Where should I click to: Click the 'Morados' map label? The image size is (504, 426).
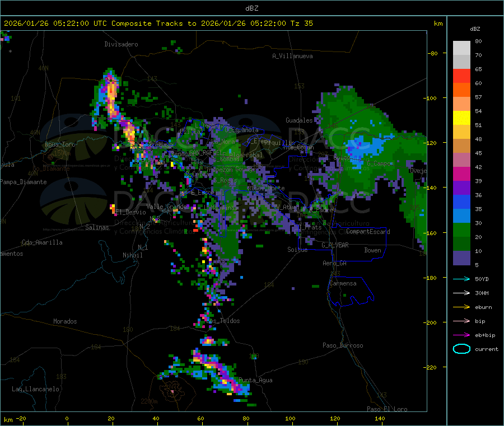point(65,321)
